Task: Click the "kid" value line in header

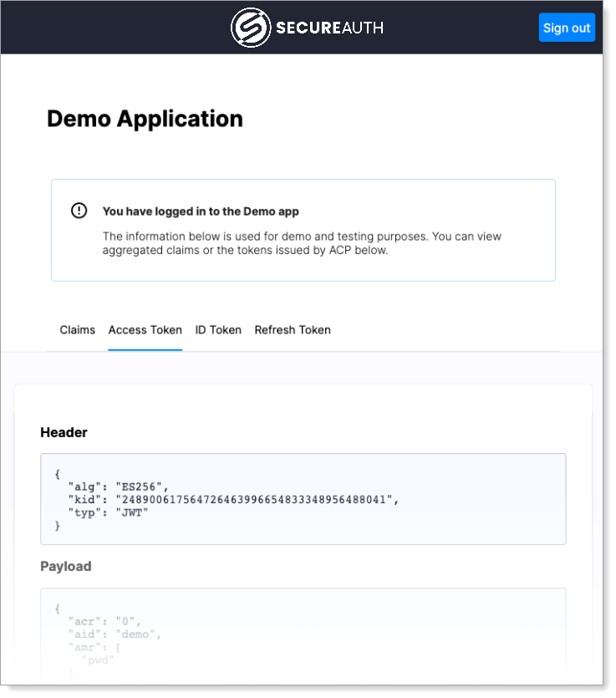Action: coord(233,499)
